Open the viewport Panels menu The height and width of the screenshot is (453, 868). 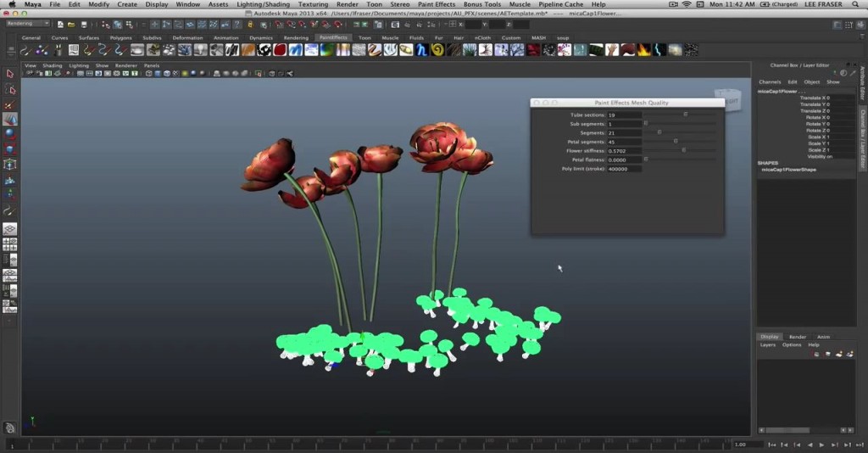(152, 65)
